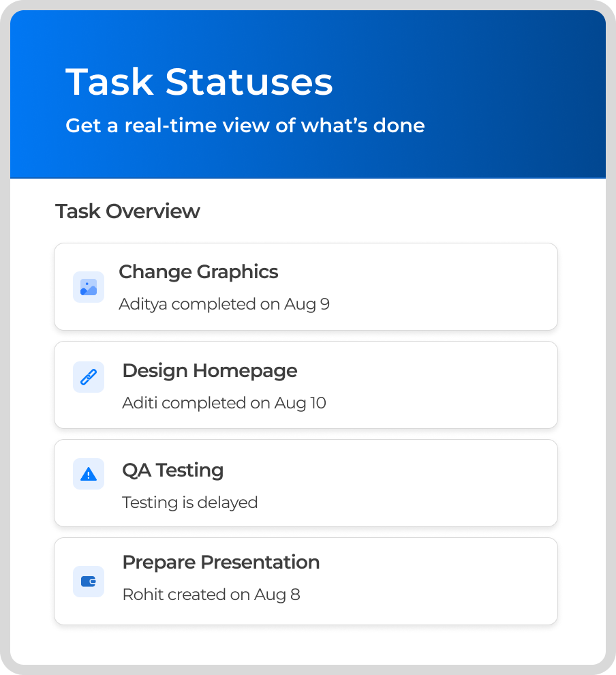Click the link icon beside Design Homepage
Viewport: 616px width, 675px height.
pos(89,377)
